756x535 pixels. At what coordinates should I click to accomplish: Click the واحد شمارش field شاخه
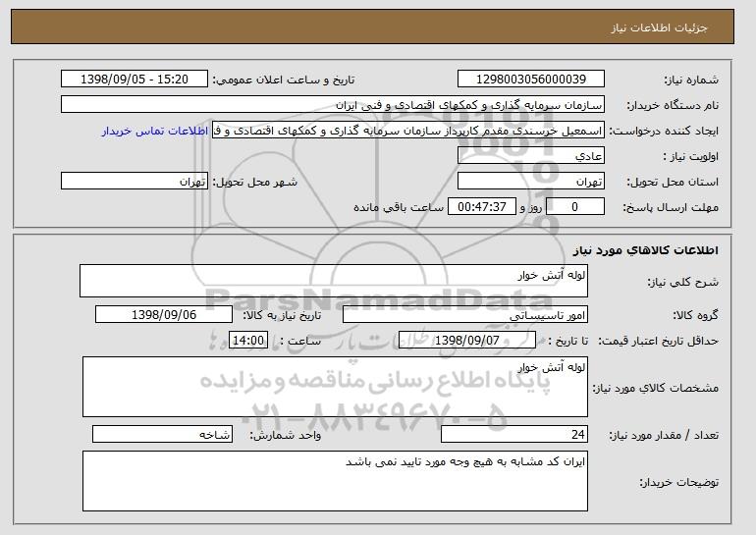click(162, 434)
